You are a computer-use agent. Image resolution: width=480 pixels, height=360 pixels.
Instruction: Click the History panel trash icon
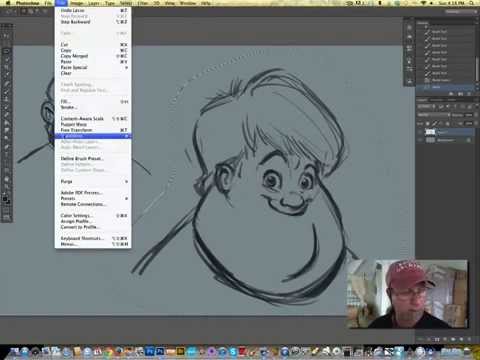(x=469, y=94)
